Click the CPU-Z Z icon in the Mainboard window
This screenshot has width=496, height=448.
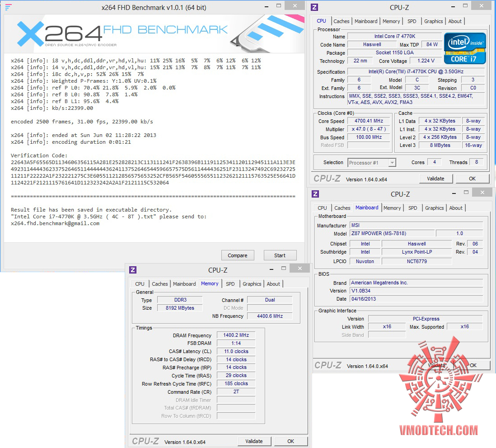(x=315, y=194)
